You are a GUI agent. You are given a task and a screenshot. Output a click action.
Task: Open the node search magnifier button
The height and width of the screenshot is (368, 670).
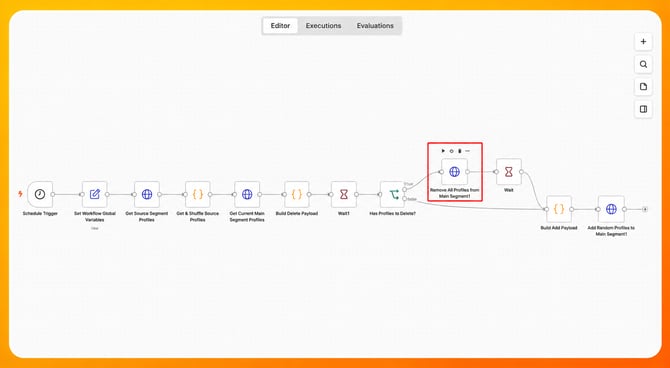coord(643,65)
